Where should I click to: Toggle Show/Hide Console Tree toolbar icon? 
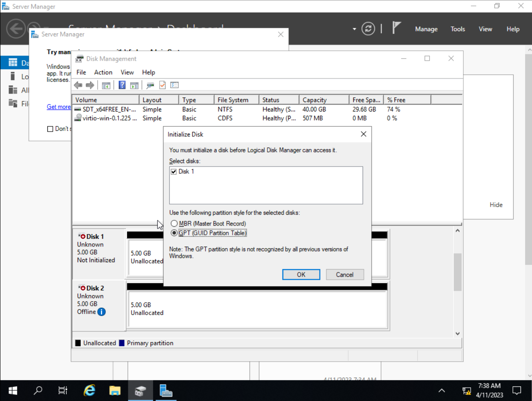click(106, 85)
